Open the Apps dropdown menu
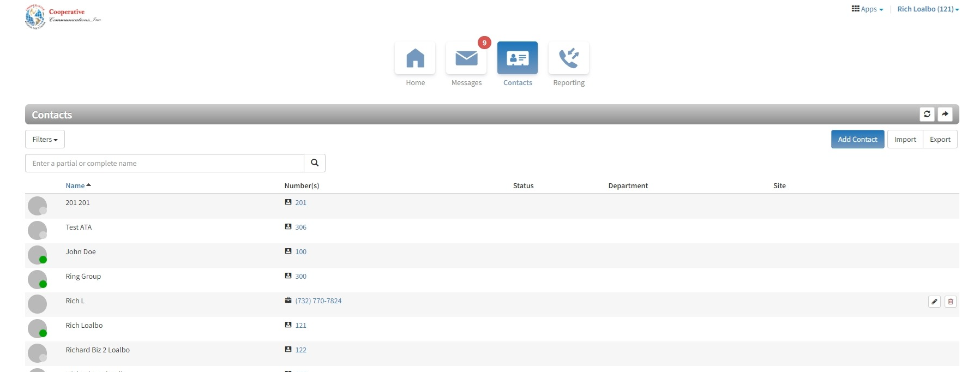This screenshot has height=372, width=980. pos(867,9)
